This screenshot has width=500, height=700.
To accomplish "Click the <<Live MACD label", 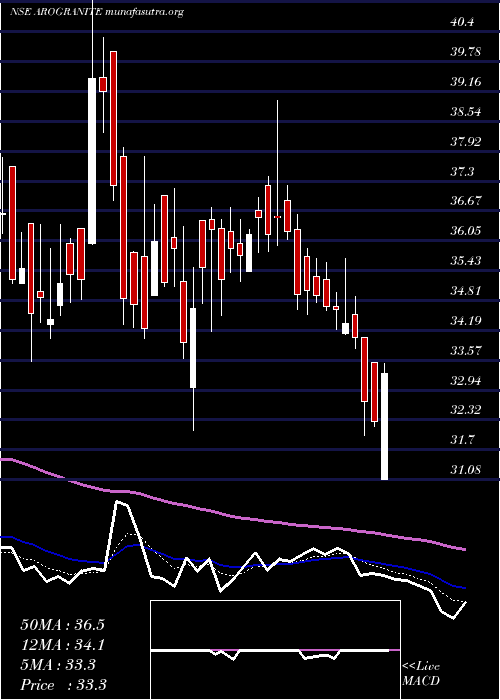I will (421, 674).
